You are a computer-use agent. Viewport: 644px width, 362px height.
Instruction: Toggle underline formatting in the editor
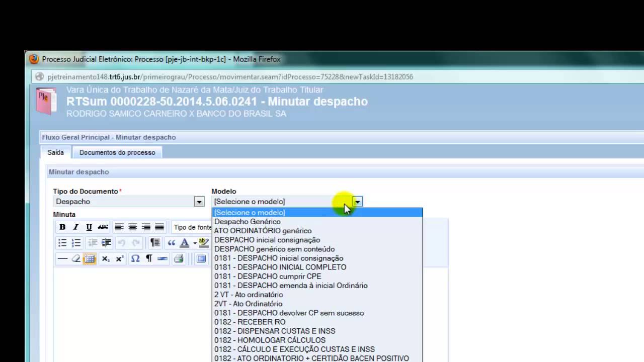[89, 227]
